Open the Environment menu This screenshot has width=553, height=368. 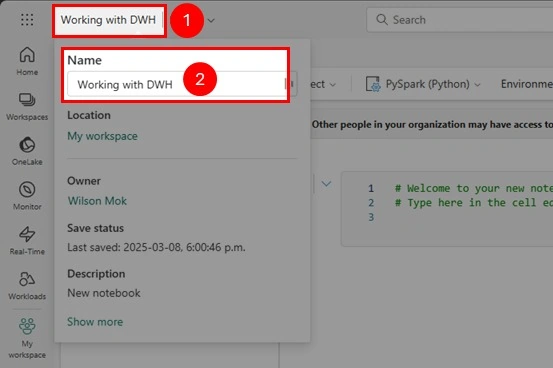pyautogui.click(x=527, y=84)
